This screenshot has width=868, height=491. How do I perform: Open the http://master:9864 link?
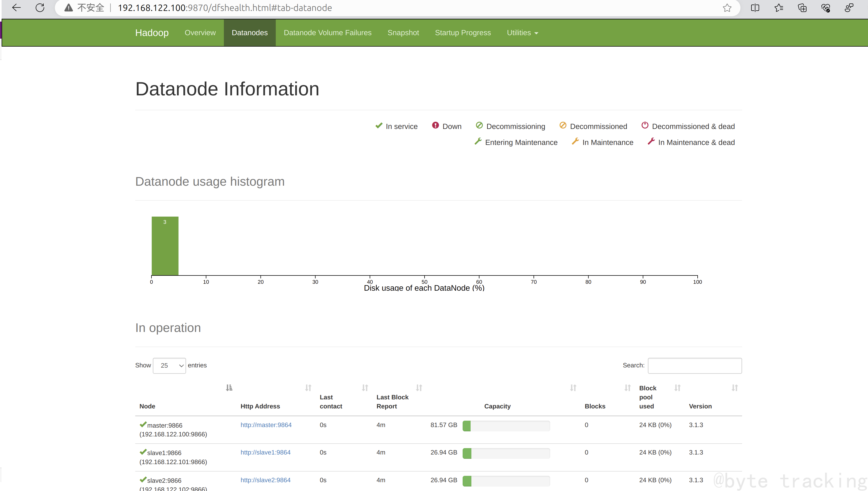(x=266, y=425)
